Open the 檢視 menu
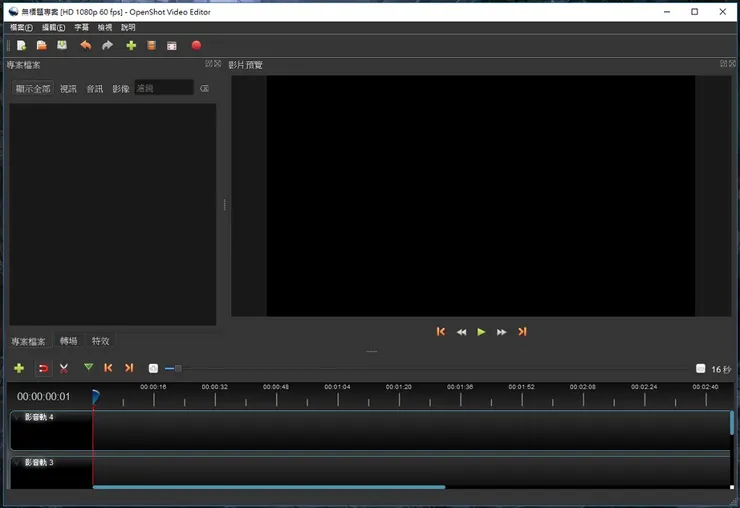 coord(105,27)
